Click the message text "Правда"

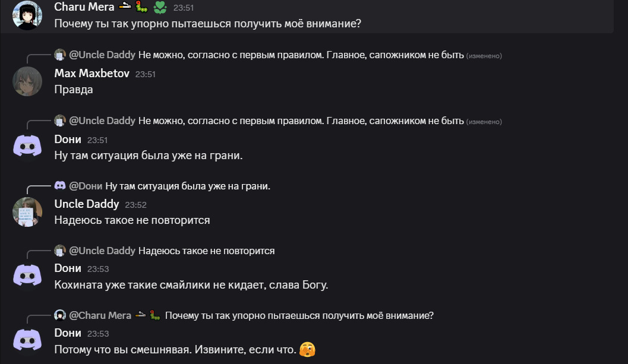point(74,90)
